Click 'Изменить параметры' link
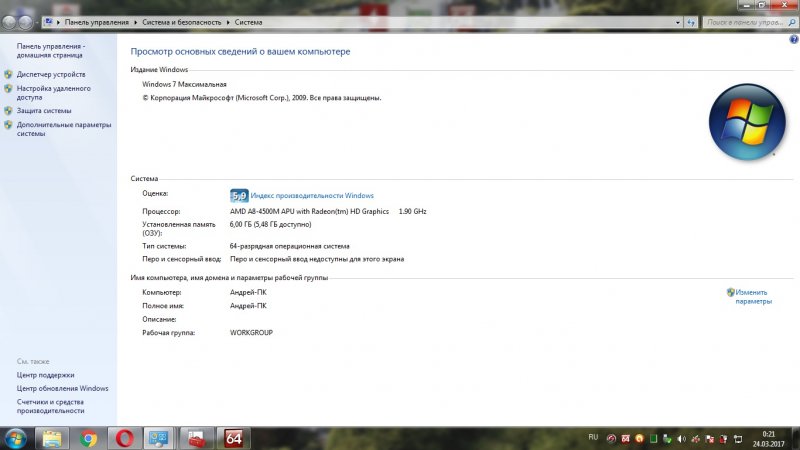Image resolution: width=800 pixels, height=450 pixels. point(754,296)
